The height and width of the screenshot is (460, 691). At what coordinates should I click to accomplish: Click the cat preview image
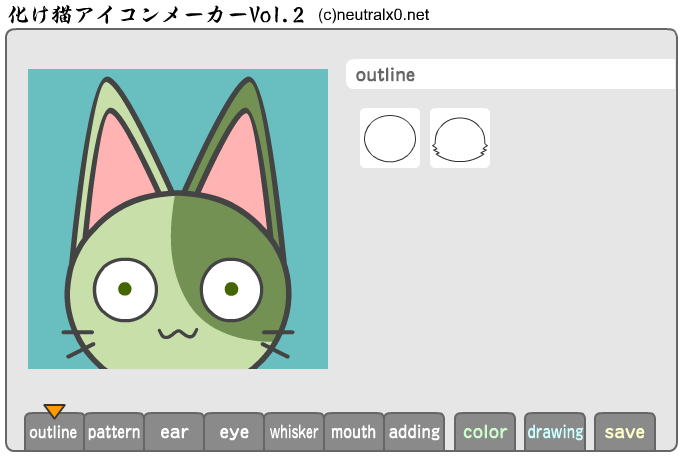[x=178, y=219]
